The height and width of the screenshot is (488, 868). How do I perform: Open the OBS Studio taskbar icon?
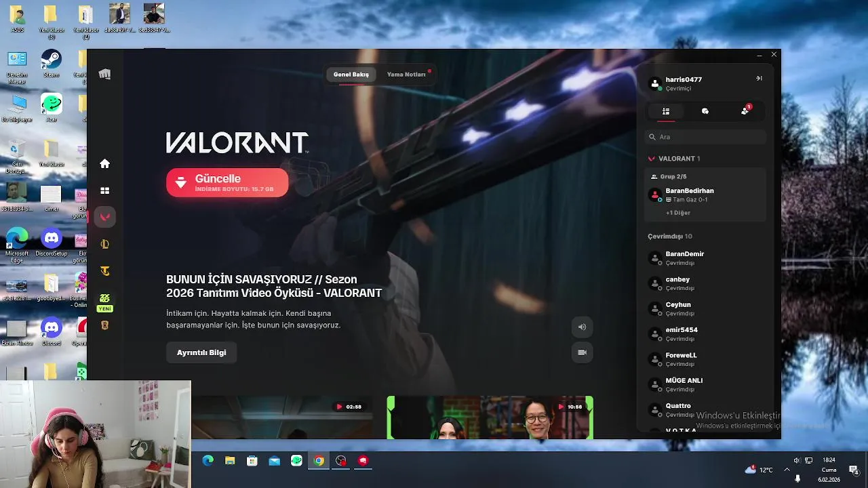[341, 461]
